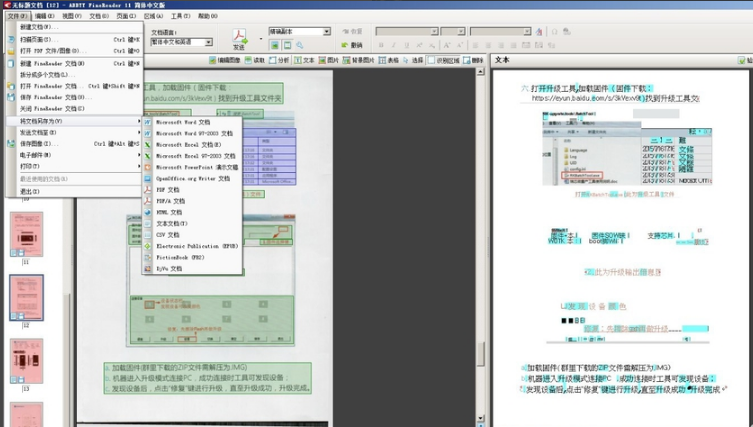Click the 编辑图像 (Edit image) button

click(x=224, y=60)
